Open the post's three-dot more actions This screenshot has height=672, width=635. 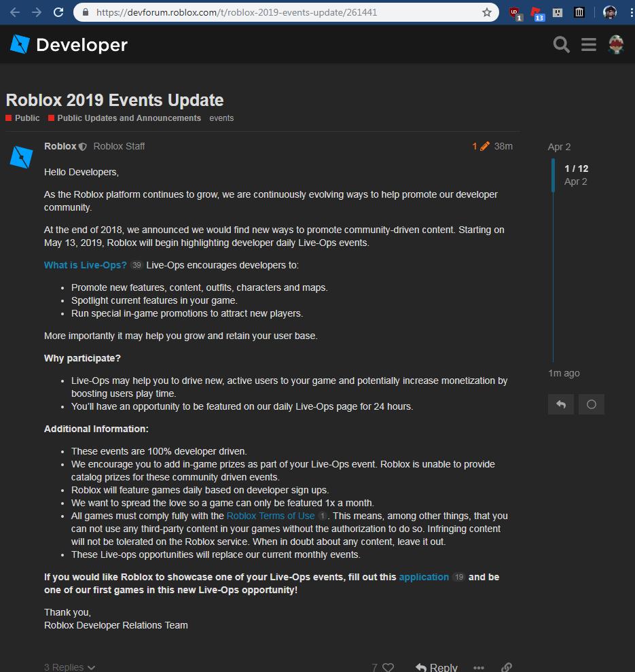(x=479, y=668)
